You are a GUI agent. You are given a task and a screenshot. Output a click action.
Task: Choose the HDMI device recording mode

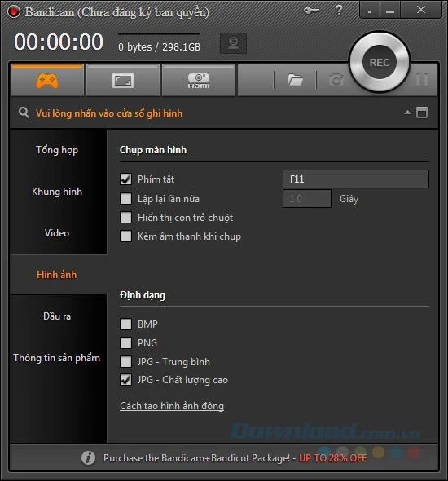click(x=199, y=81)
